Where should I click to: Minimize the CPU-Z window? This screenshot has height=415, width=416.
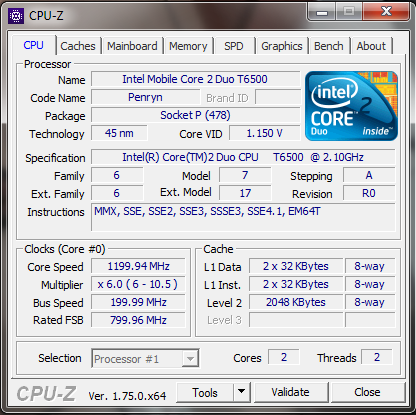(x=322, y=12)
